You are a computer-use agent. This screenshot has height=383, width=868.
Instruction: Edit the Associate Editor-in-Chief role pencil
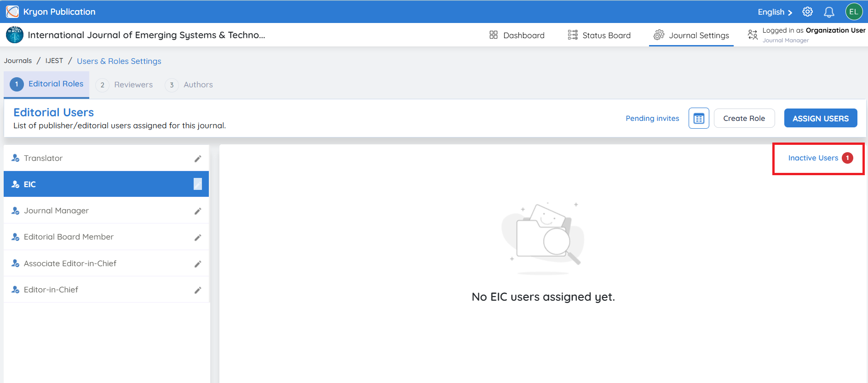(x=198, y=264)
